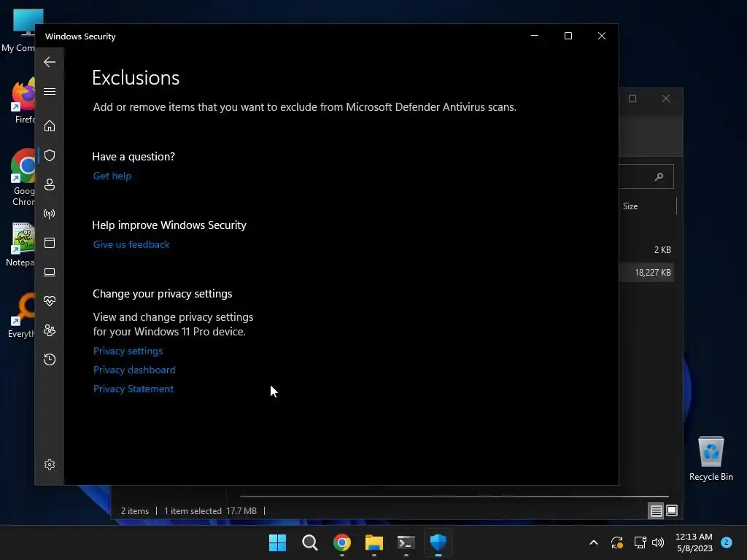Close the Windows Security window

click(602, 36)
